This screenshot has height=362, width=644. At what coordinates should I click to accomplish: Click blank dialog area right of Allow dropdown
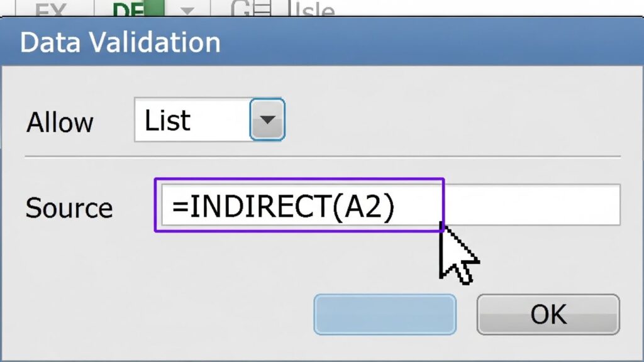[453, 119]
